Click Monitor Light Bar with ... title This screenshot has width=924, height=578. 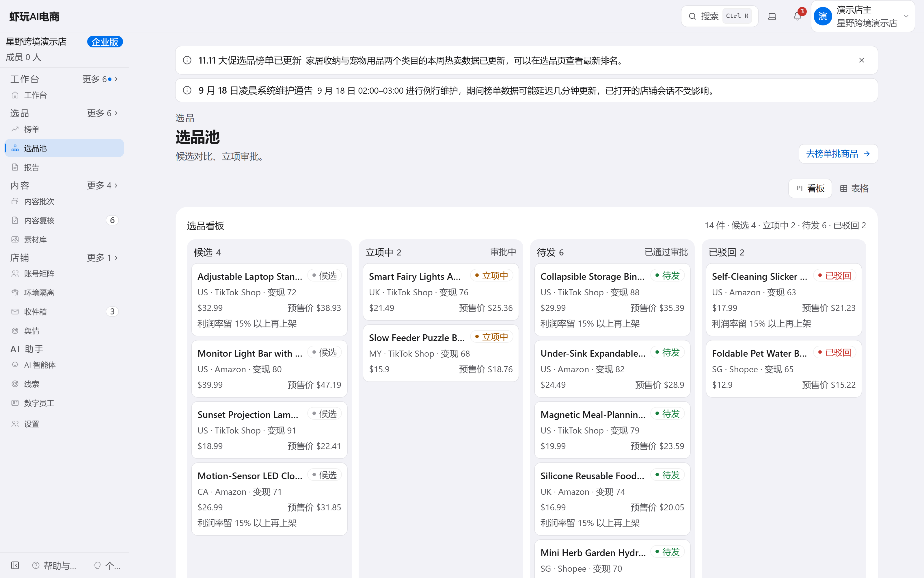pyautogui.click(x=250, y=353)
